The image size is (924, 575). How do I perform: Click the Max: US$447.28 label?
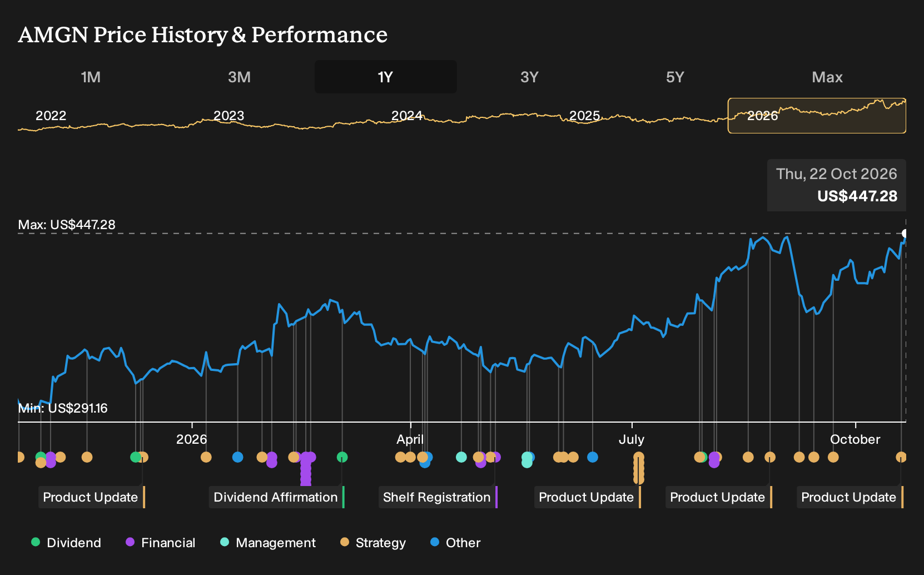tap(67, 225)
